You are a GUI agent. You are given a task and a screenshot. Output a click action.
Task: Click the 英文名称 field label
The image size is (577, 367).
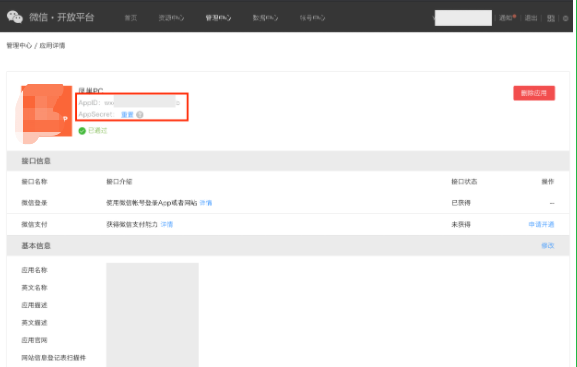tap(34, 287)
